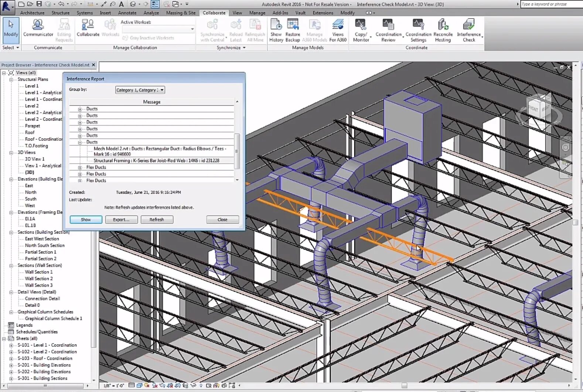Screen dimensions: 583x392
Task: Click the Reconcile Hosting tool
Action: click(x=443, y=30)
